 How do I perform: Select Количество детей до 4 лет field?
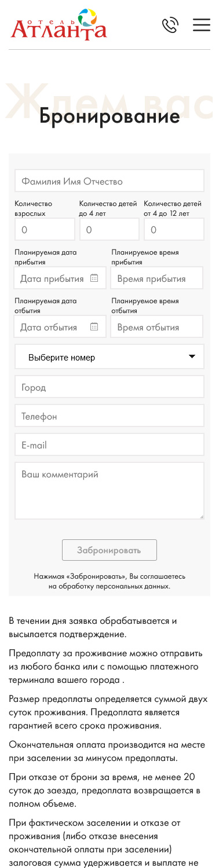coord(110,229)
